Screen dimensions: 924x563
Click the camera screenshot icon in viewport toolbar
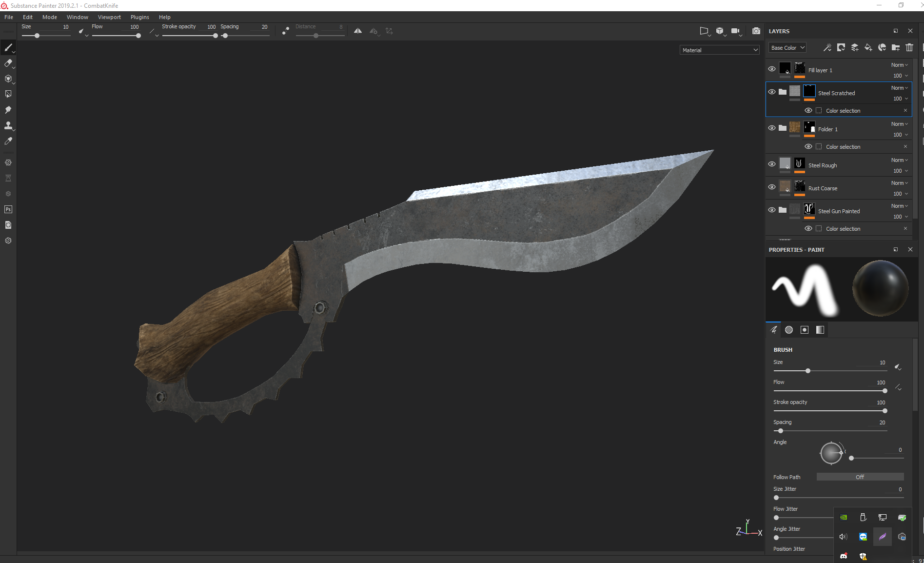tap(756, 31)
